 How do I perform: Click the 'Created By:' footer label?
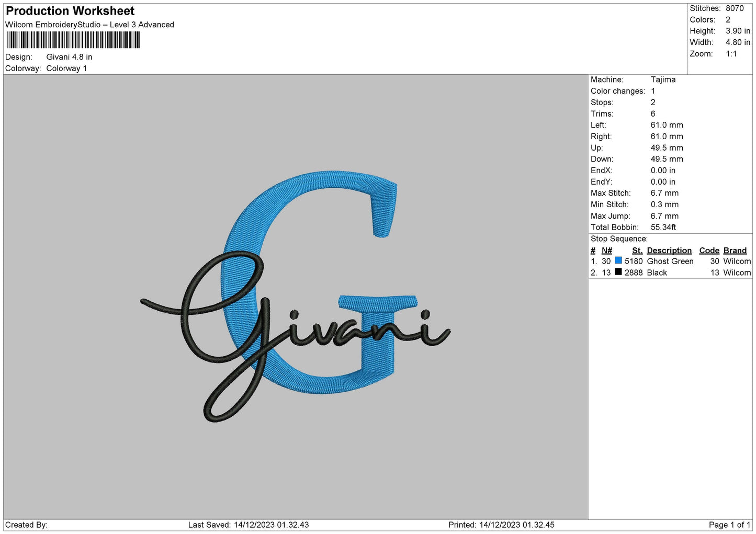[26, 525]
